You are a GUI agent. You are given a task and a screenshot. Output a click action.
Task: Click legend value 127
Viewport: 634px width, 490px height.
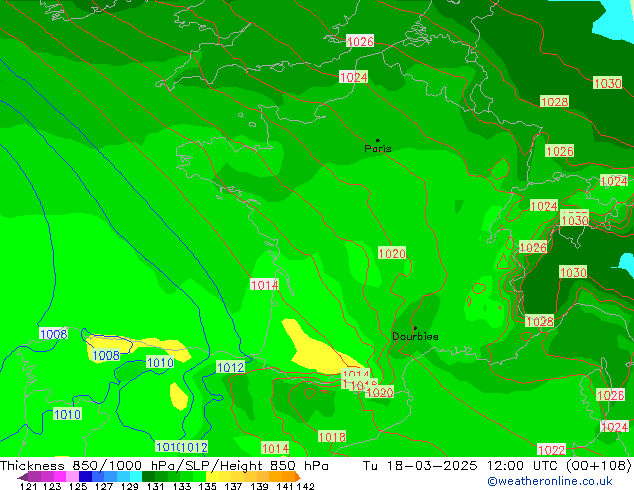coord(104,486)
